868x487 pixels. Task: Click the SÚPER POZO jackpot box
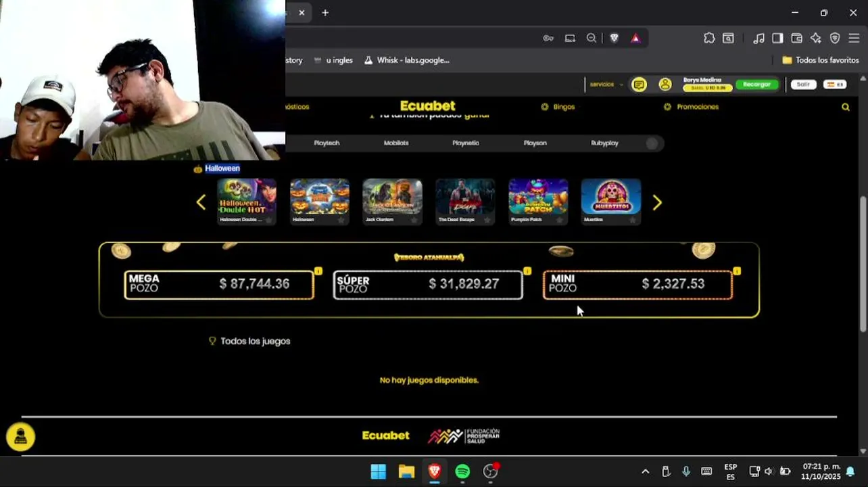(428, 285)
